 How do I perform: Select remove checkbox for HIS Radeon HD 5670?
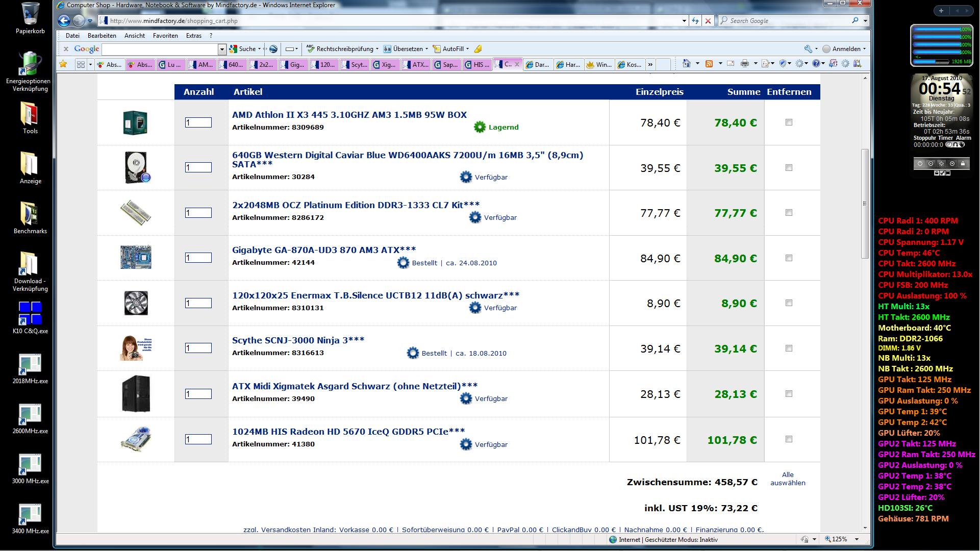coord(789,439)
